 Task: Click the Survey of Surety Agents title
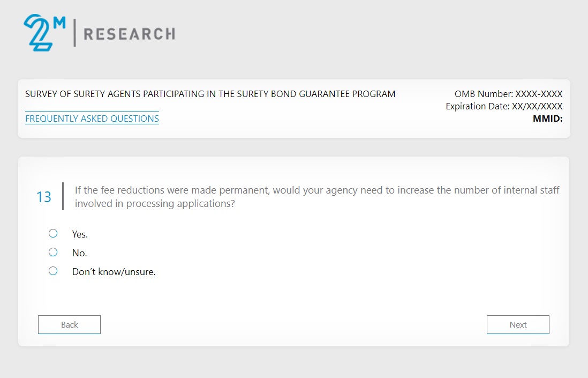(210, 94)
